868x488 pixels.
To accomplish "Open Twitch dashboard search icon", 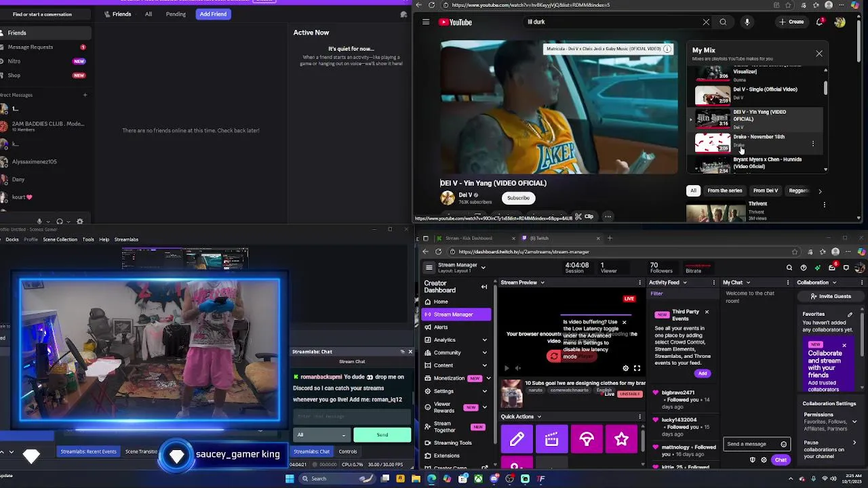I will pyautogui.click(x=789, y=268).
